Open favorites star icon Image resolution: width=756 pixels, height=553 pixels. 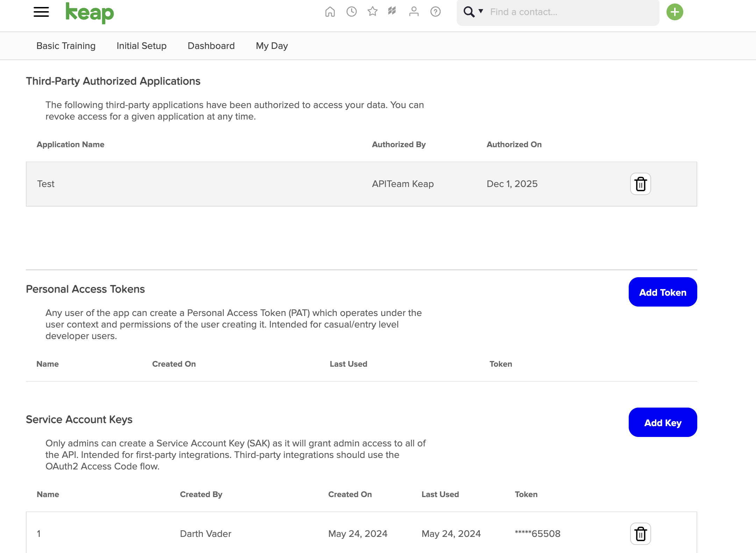(372, 12)
